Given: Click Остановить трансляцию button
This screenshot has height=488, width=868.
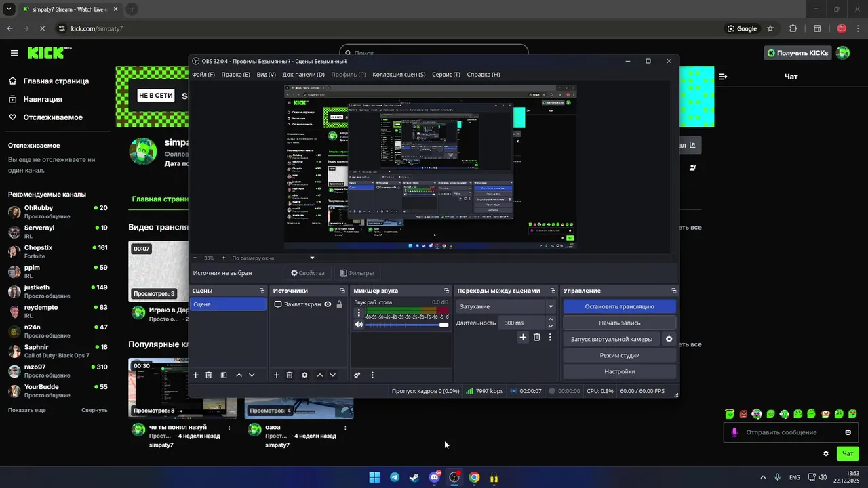Looking at the screenshot, I should tap(620, 306).
